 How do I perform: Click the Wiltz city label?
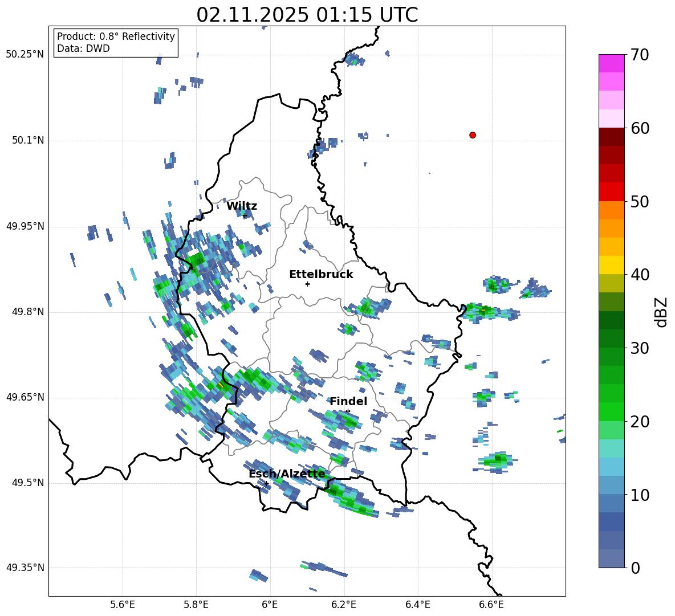242,206
